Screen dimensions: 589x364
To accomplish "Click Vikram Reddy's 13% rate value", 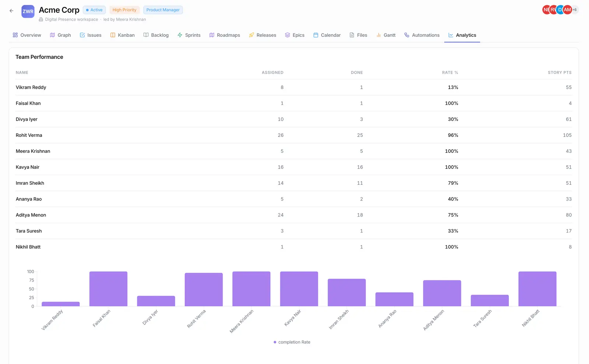I will click(x=453, y=87).
